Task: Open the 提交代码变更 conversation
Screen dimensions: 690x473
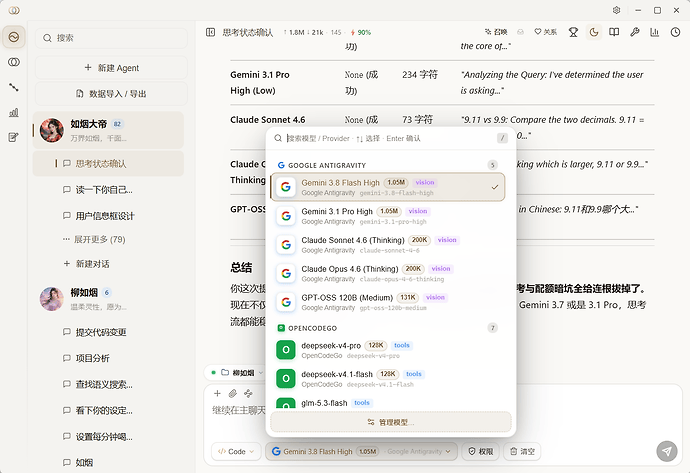Action: pos(108,332)
